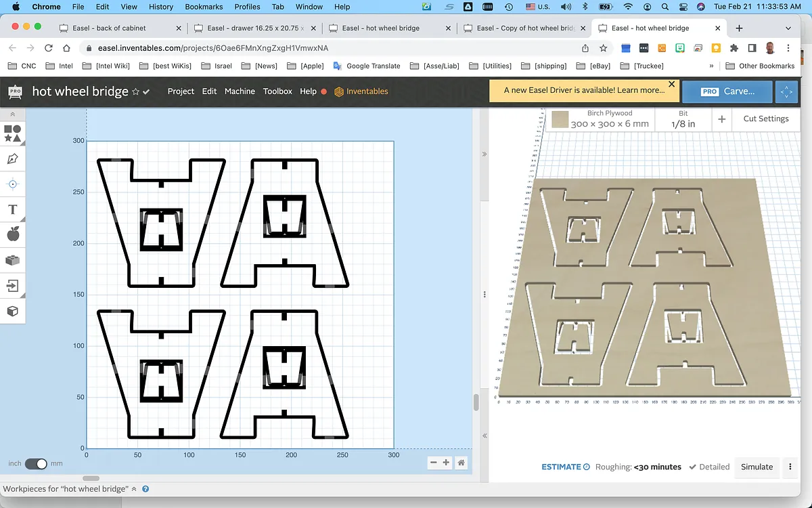Select the Text tool
The height and width of the screenshot is (508, 812).
pyautogui.click(x=12, y=209)
